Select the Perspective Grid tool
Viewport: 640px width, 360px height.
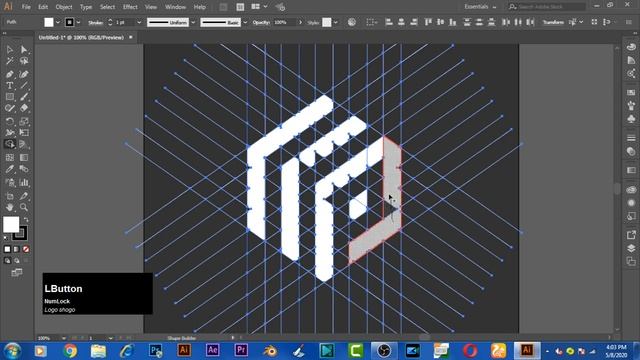pyautogui.click(x=24, y=144)
